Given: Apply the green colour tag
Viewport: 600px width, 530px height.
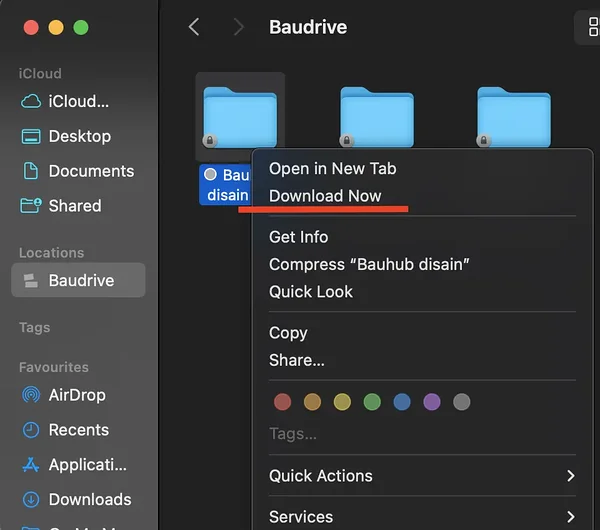Looking at the screenshot, I should pos(372,402).
